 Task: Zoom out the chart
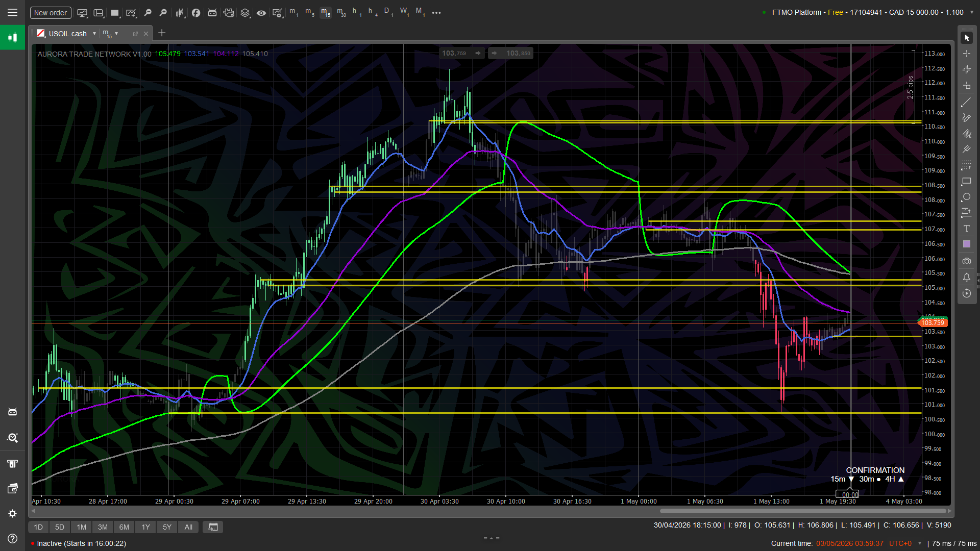[148, 13]
